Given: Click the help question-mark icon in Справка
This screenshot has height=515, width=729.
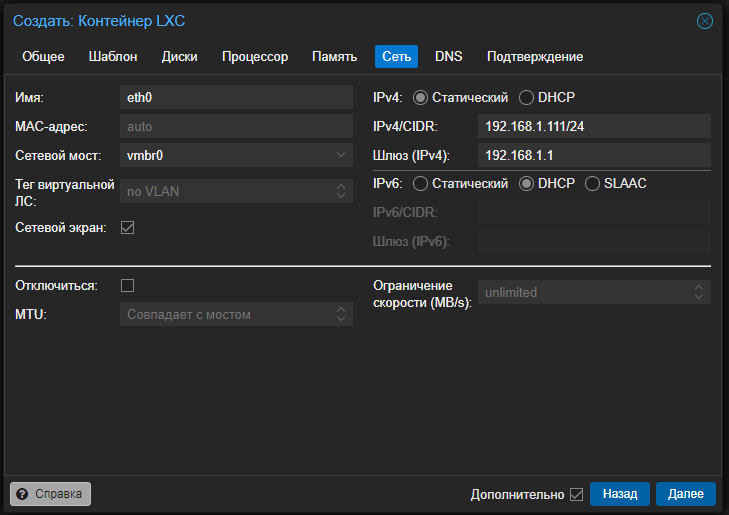Looking at the screenshot, I should point(22,494).
